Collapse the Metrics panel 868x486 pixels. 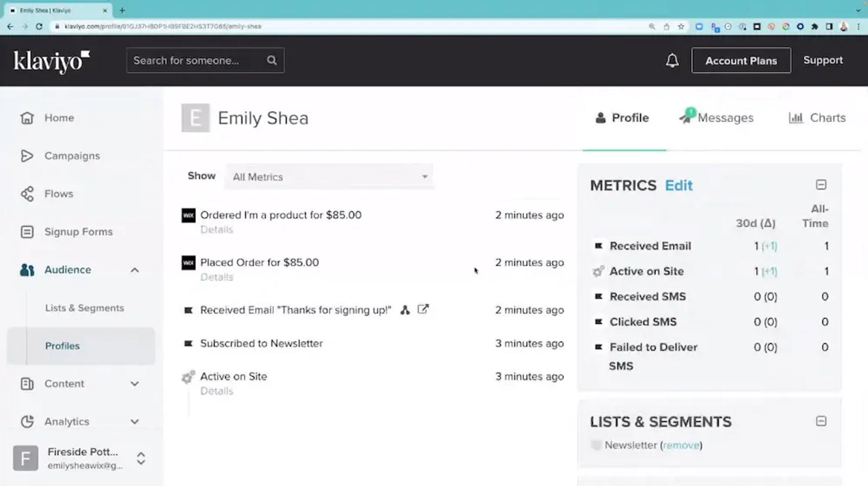pos(821,185)
